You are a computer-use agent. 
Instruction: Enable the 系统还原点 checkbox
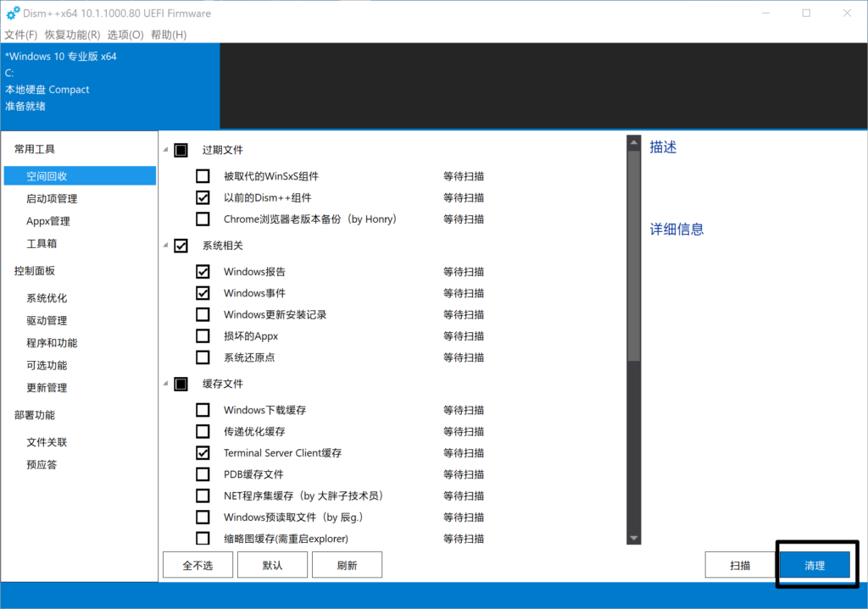tap(203, 357)
